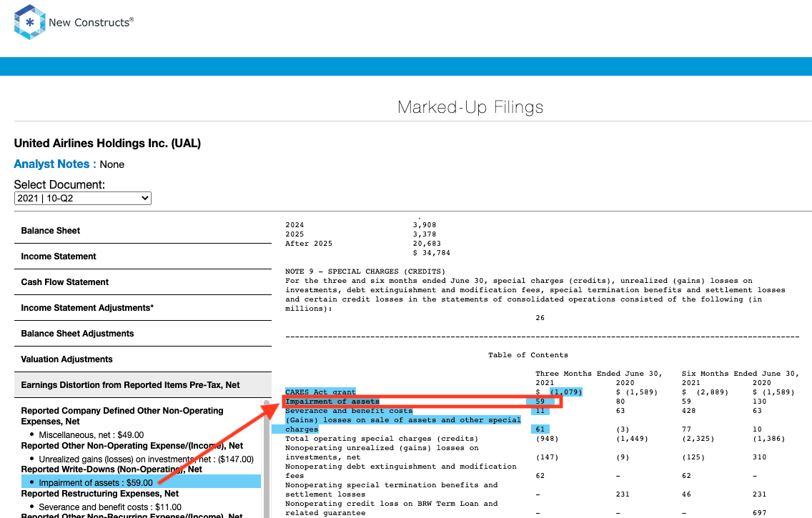Click the sidebar panel's vertical scrollbar
This screenshot has width=812, height=518.
[x=267, y=459]
